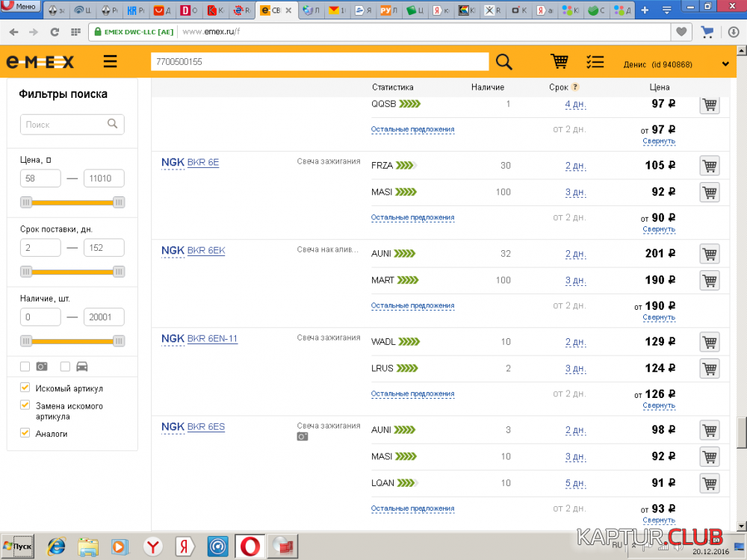Image resolution: width=747 pixels, height=560 pixels.
Task: Click the NGK brand link for BKR 6E
Action: tap(173, 162)
